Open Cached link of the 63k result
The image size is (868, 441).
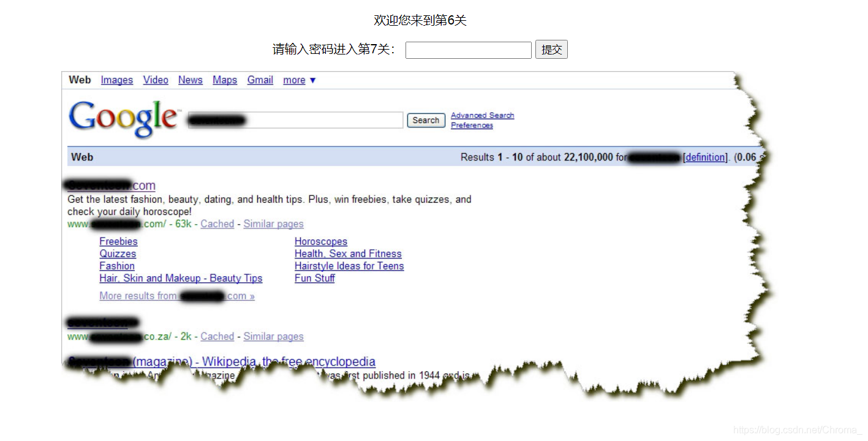point(217,224)
